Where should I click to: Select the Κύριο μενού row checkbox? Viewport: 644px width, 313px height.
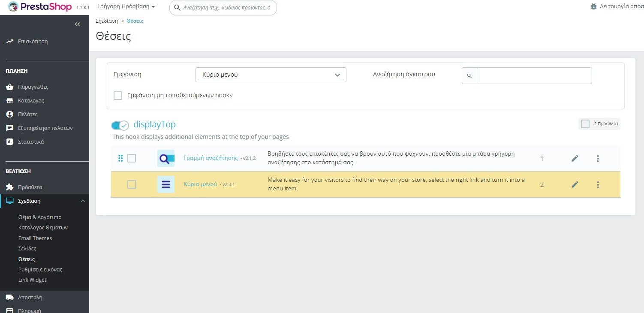(x=132, y=184)
